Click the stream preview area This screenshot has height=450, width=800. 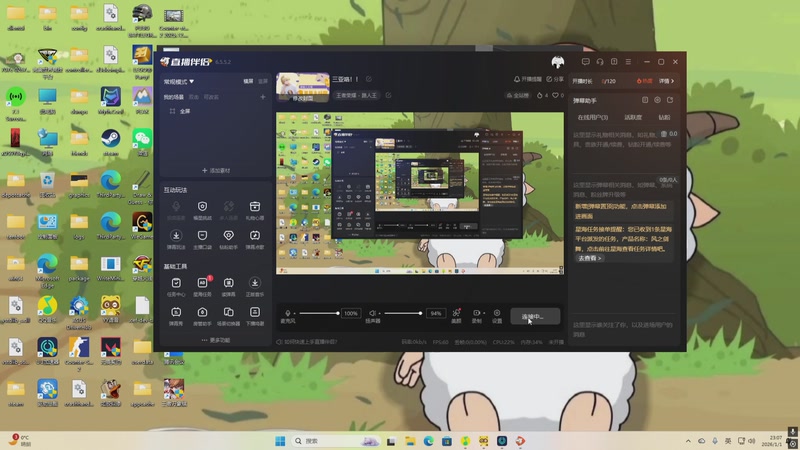[x=420, y=193]
